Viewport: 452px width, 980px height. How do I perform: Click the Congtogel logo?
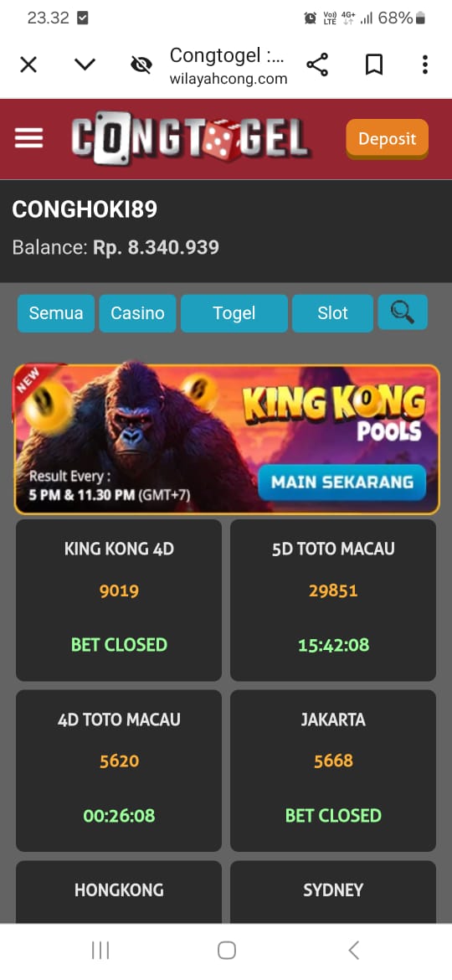[190, 137]
